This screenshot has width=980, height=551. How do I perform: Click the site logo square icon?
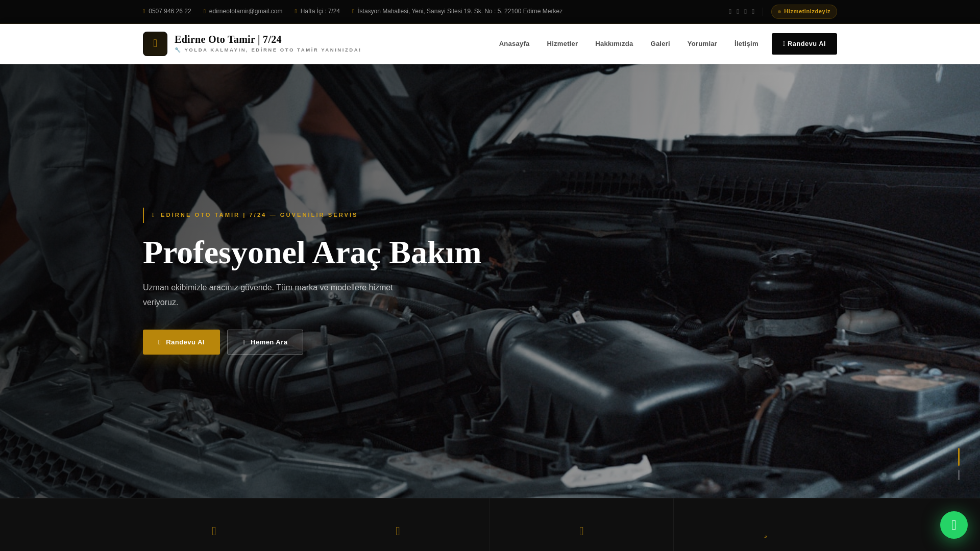(x=155, y=44)
